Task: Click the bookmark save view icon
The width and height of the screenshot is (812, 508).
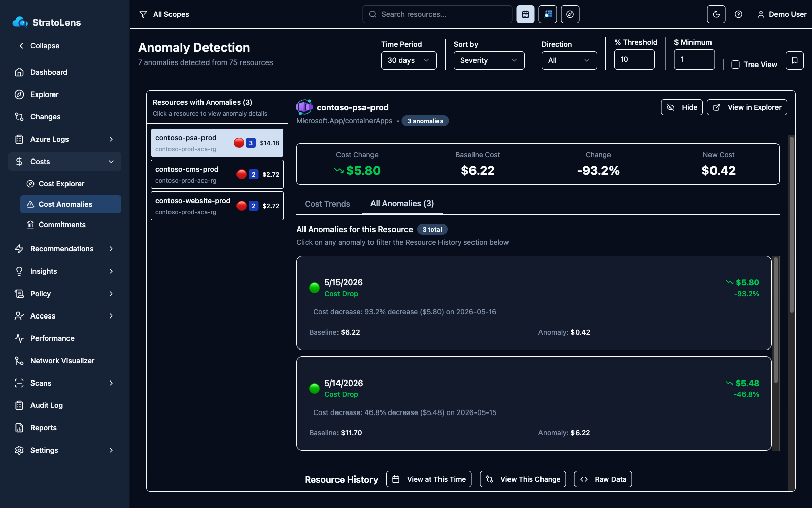Action: click(x=794, y=60)
